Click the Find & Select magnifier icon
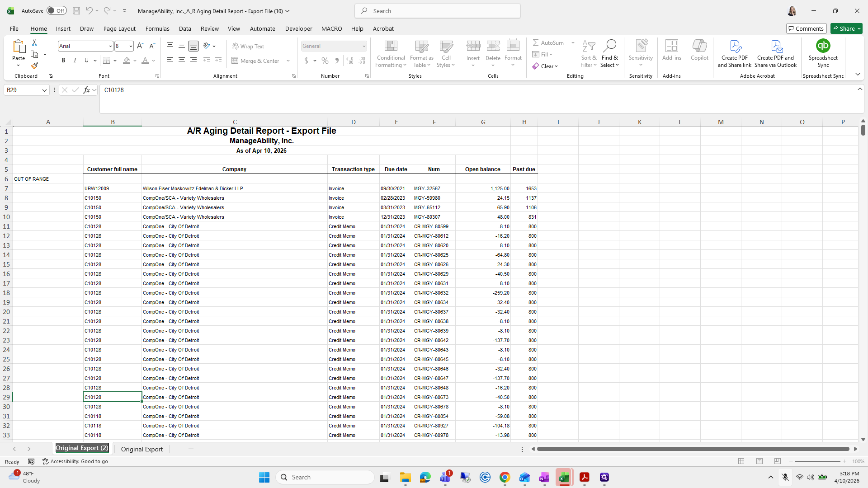Screen dimensions: 868x488 [609, 46]
